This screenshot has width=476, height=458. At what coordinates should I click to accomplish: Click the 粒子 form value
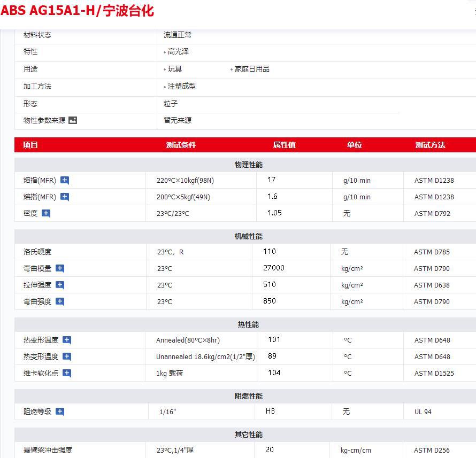[171, 104]
